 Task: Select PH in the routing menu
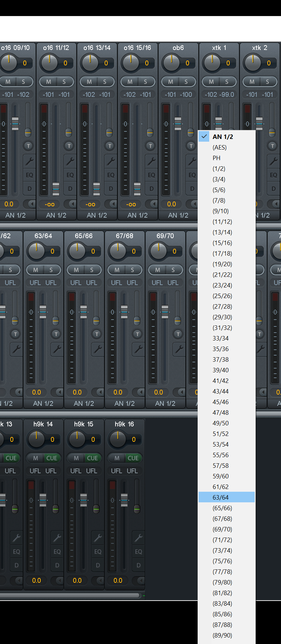pos(227,158)
